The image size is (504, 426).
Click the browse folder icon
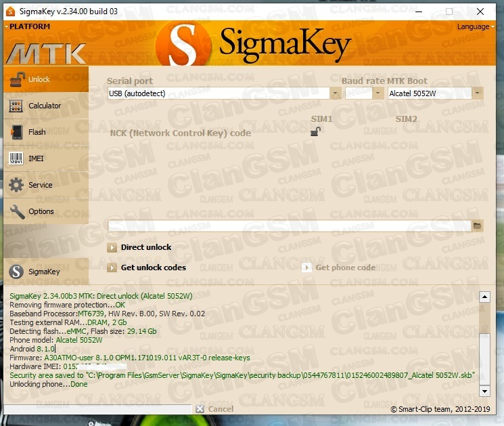pos(478,226)
